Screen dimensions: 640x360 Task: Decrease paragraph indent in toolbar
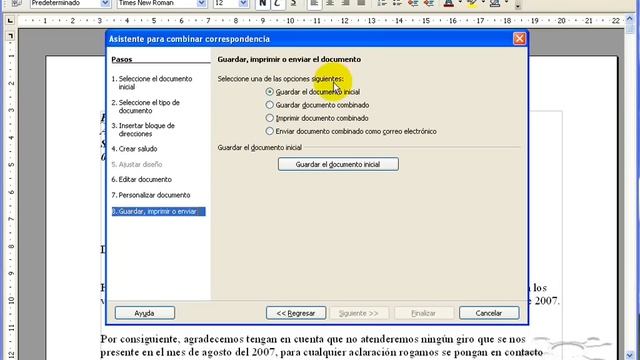[x=413, y=4]
